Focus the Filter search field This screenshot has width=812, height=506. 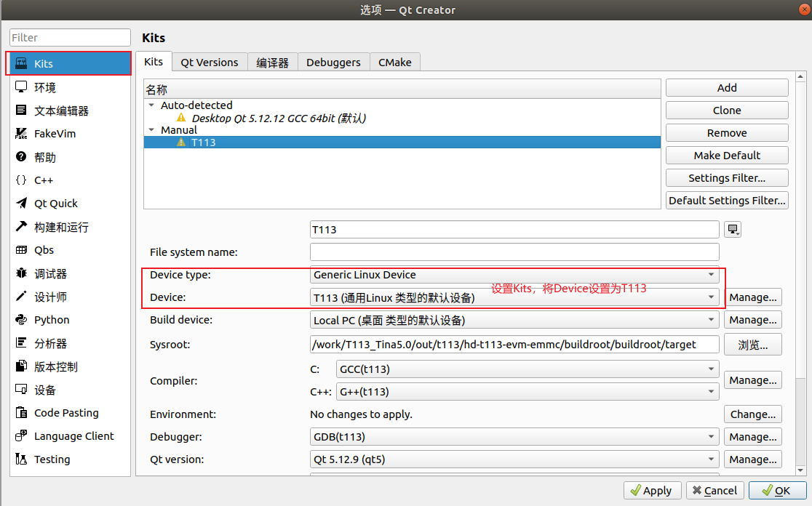coord(70,38)
